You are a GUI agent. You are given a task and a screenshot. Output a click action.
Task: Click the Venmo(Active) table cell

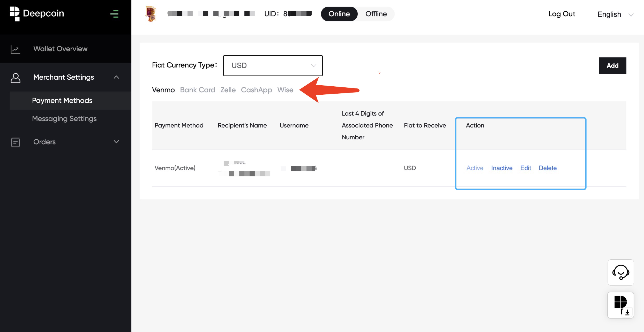[175, 168]
